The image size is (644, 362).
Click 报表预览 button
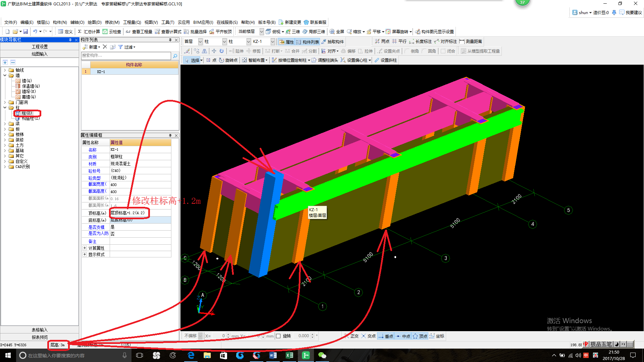point(40,337)
